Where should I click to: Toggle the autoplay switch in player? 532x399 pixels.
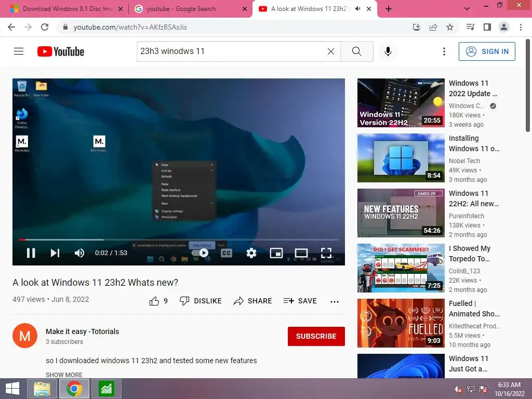(200, 253)
